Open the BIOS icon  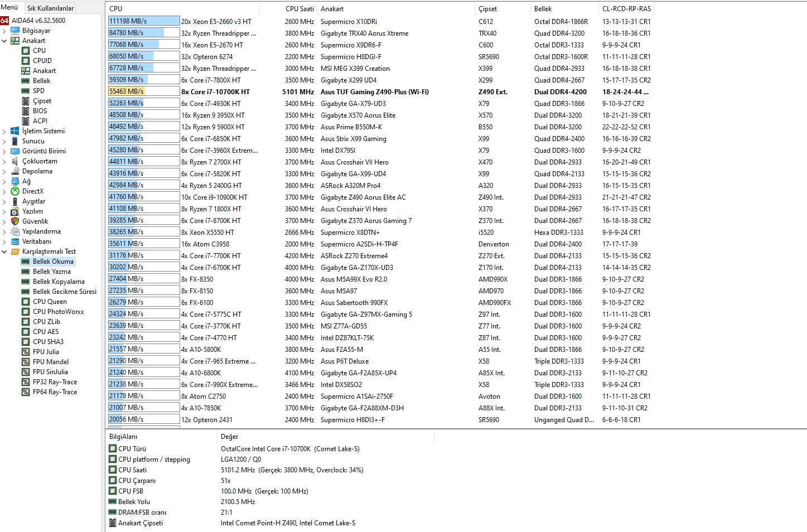[x=26, y=111]
